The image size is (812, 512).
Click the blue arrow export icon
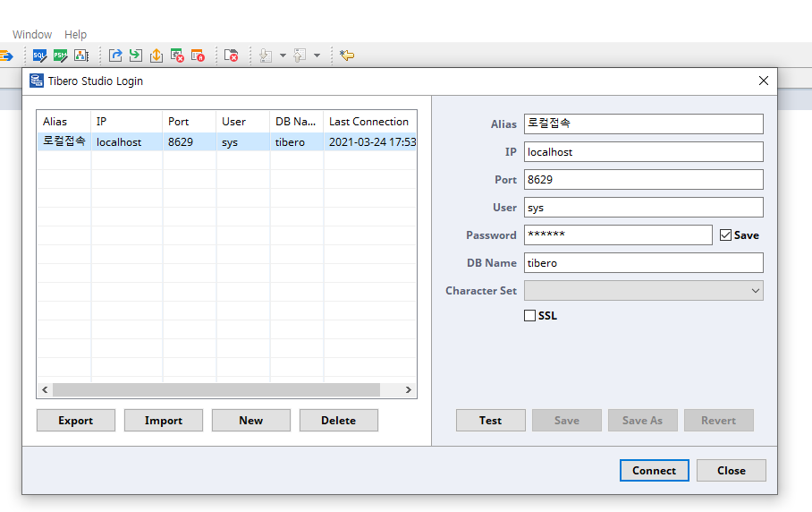click(115, 55)
